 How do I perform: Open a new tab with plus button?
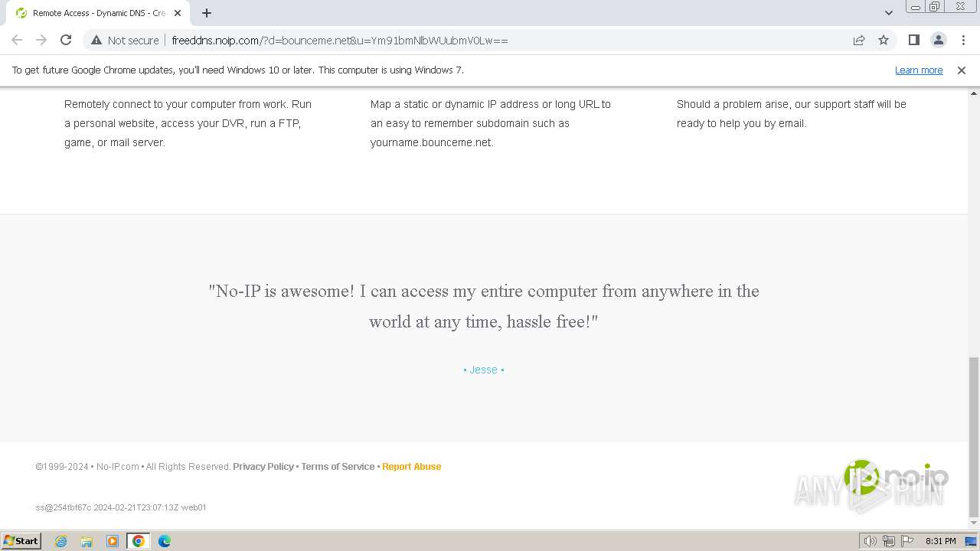tap(207, 13)
